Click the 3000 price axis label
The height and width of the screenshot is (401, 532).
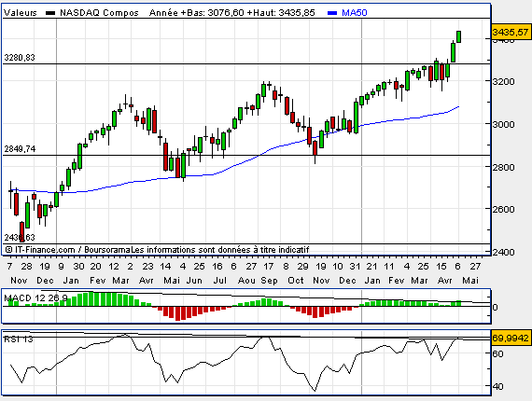pos(503,124)
